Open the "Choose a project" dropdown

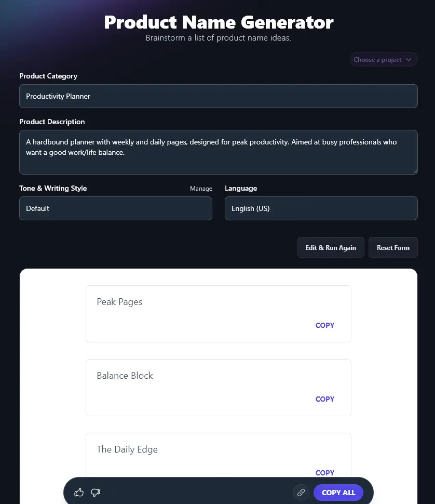(x=383, y=59)
